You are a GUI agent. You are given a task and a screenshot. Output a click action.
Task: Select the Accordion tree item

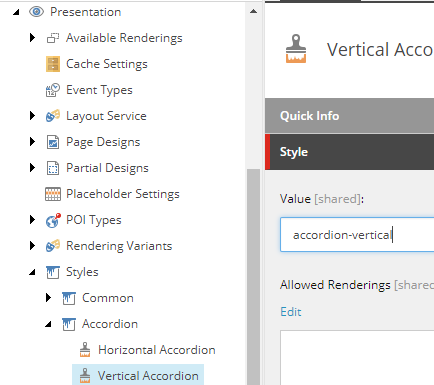coord(110,324)
